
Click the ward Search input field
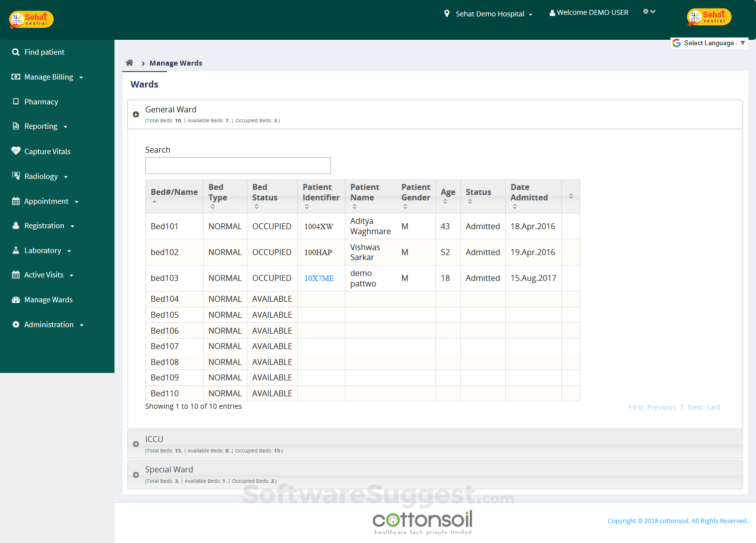tap(238, 166)
